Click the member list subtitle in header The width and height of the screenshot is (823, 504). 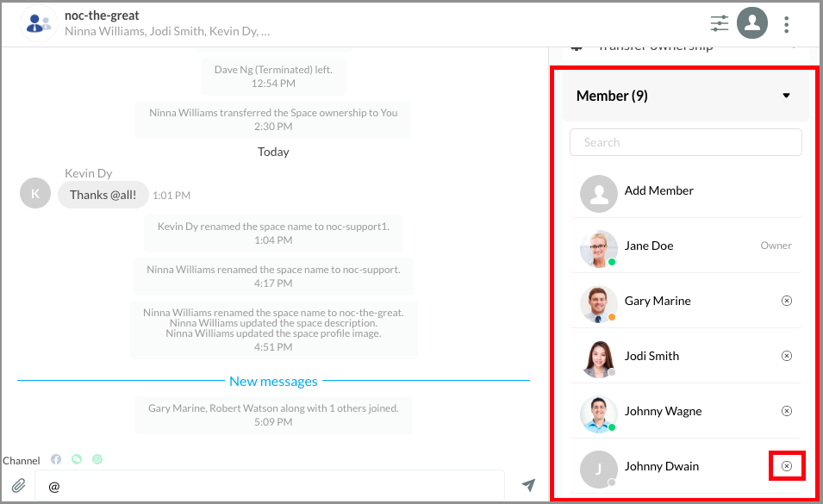click(167, 32)
